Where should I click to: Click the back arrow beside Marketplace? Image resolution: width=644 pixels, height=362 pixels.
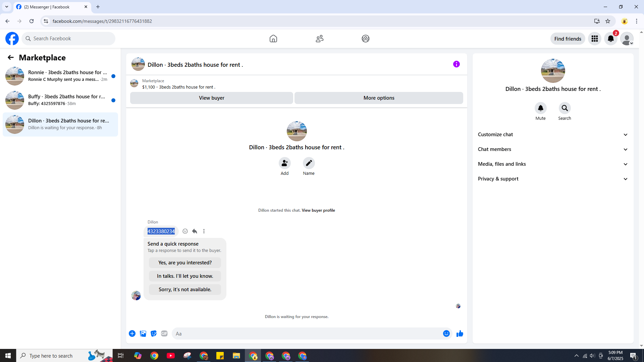click(x=11, y=57)
